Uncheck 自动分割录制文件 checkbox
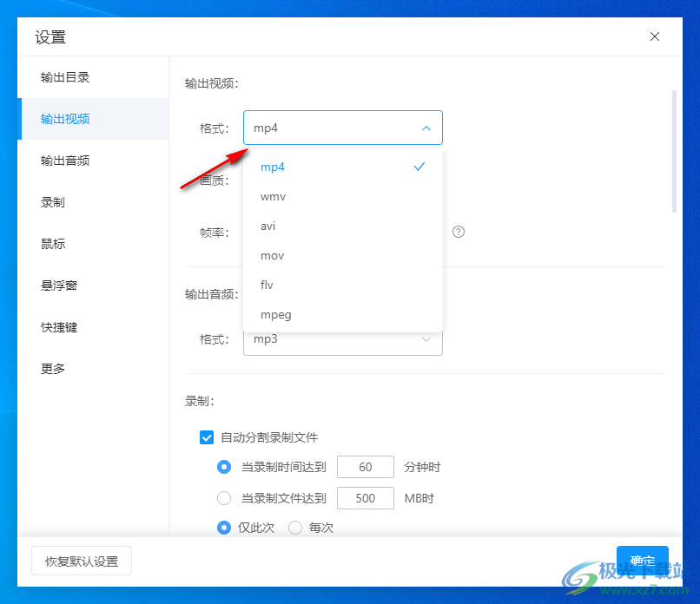 tap(206, 437)
